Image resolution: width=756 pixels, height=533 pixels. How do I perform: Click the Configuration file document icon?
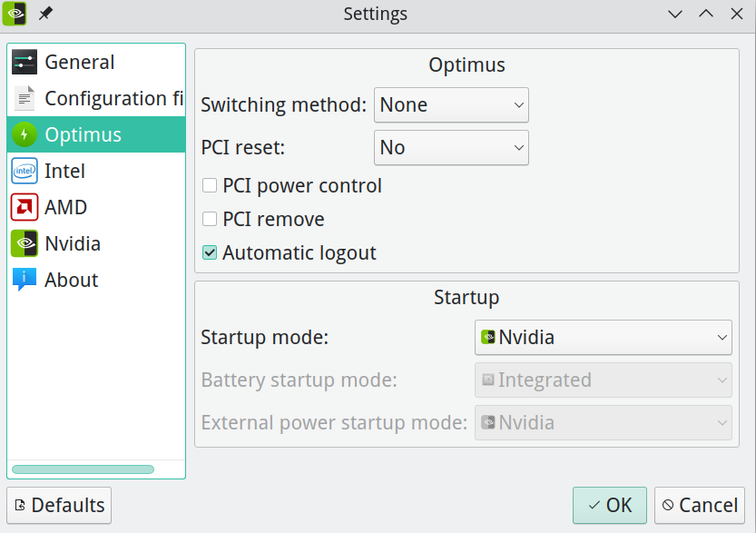coord(25,98)
